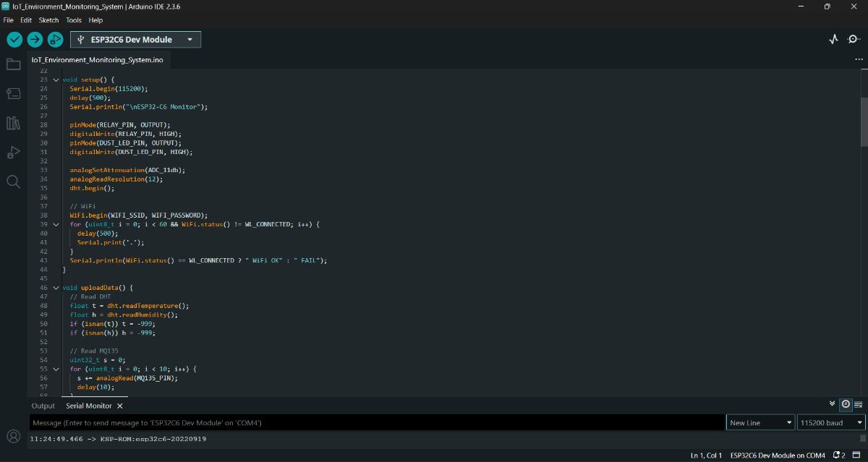Upload the sketch using the arrow button

[35, 40]
